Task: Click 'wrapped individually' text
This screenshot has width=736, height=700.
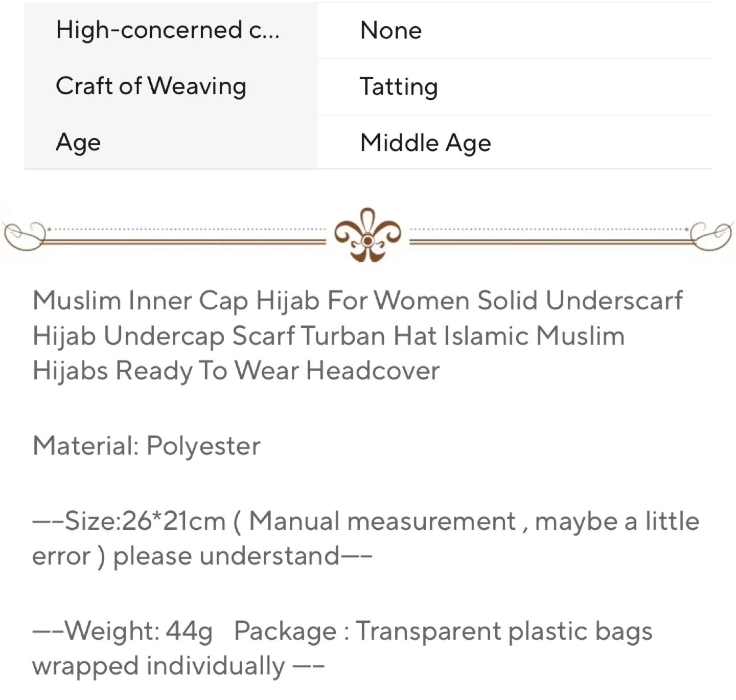Action: click(158, 666)
